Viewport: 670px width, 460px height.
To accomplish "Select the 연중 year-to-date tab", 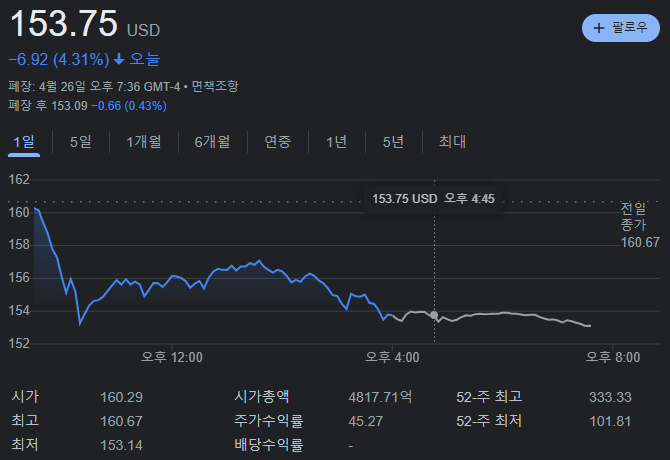I will 278,142.
